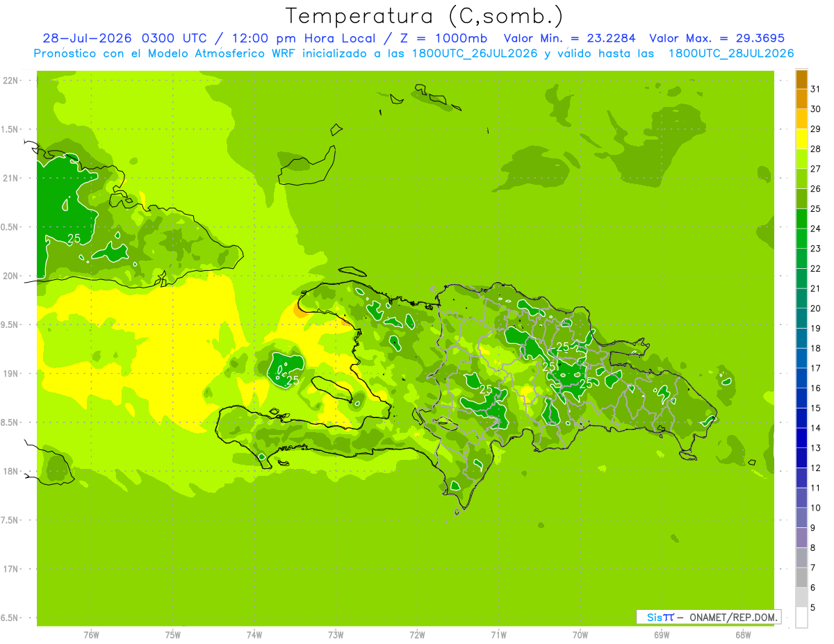Click the 69W longitude label
This screenshot has height=644, width=834.
[662, 635]
